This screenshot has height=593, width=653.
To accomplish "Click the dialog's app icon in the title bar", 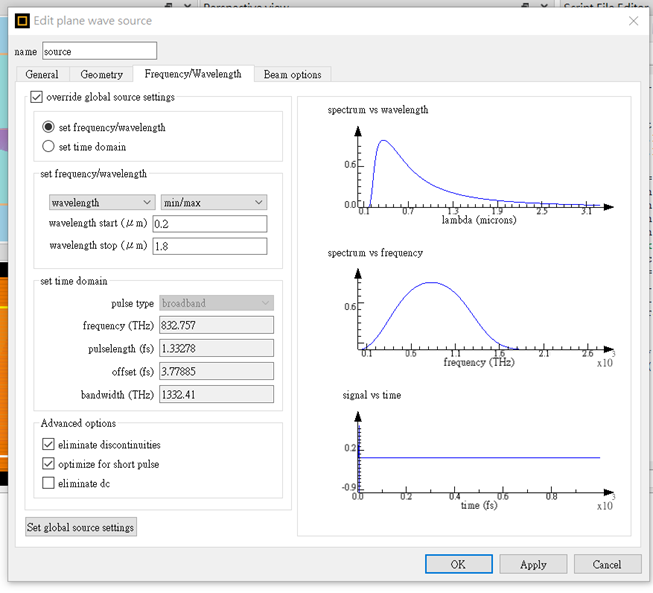I will click(22, 20).
